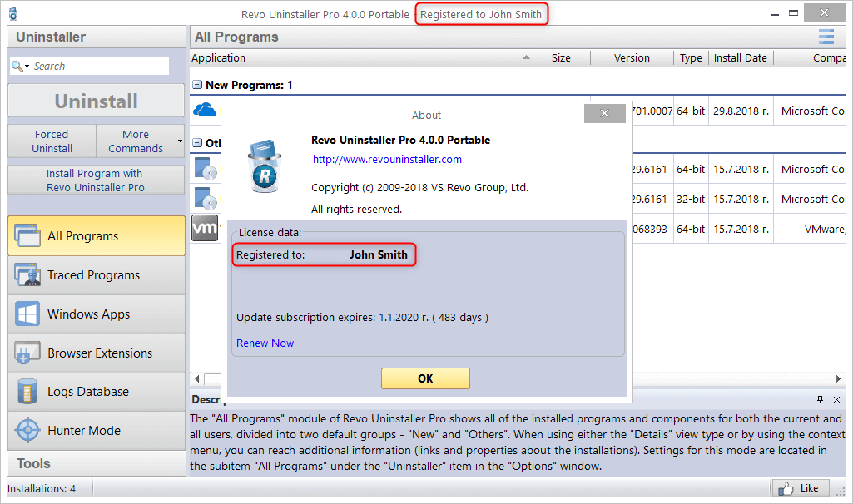Click the Like button in status bar
This screenshot has width=853, height=504.
(801, 488)
